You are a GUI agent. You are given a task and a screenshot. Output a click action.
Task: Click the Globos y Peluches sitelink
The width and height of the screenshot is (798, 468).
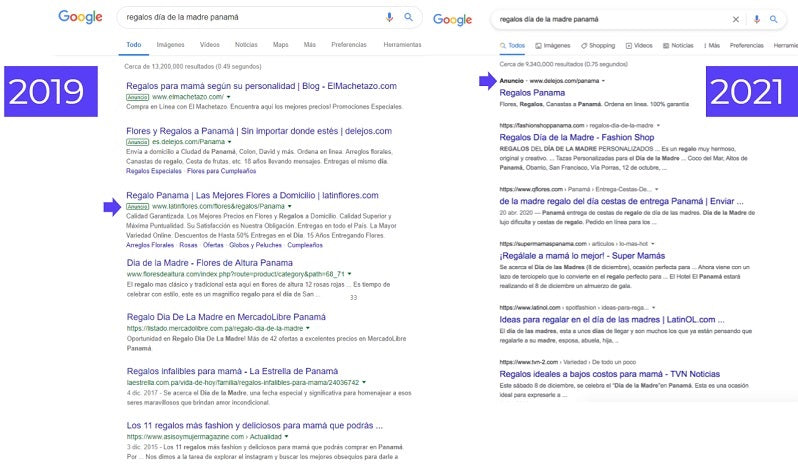click(x=255, y=245)
